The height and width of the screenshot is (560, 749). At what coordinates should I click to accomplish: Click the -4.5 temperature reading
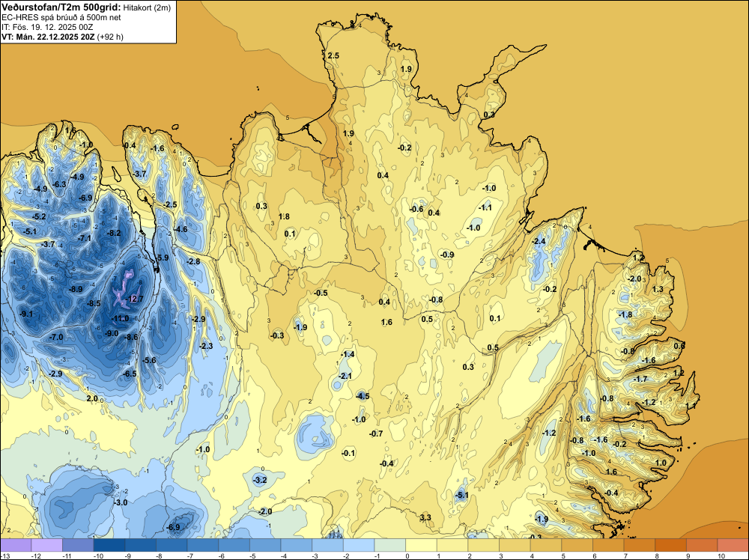pos(363,396)
